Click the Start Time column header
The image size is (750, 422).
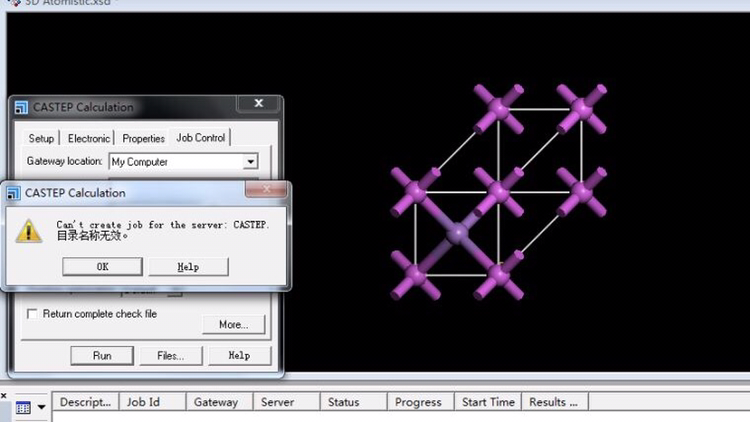(487, 402)
